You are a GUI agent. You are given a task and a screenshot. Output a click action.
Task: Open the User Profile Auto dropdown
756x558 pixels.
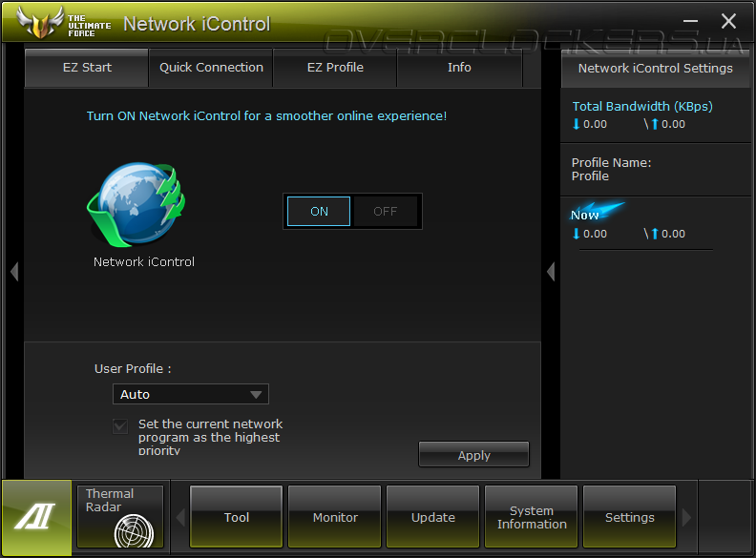[191, 394]
